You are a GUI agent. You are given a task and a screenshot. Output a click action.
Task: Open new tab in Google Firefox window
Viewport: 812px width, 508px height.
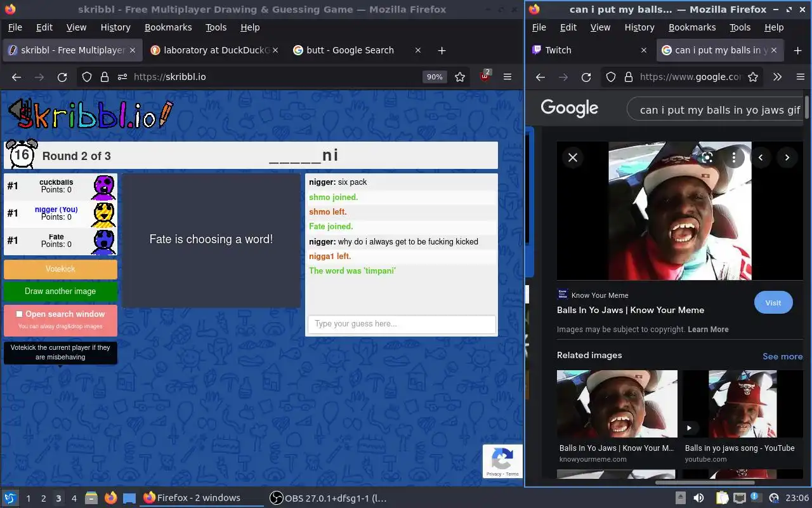point(798,50)
